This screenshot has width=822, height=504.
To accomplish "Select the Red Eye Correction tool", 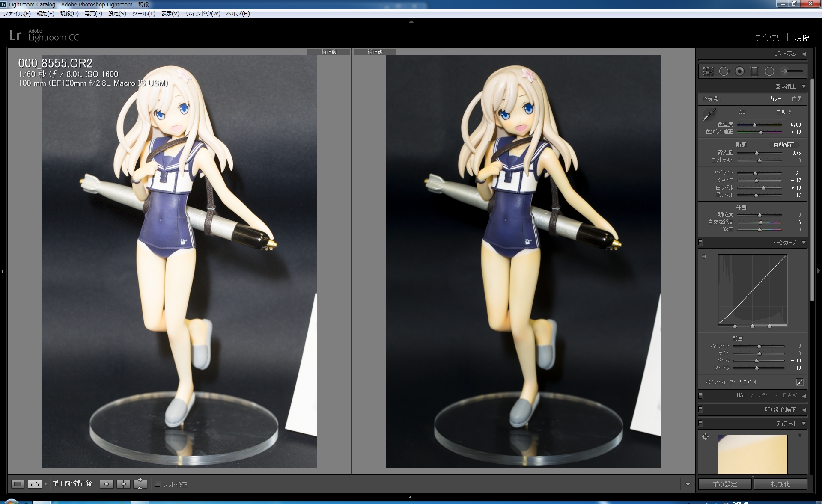I will (739, 71).
